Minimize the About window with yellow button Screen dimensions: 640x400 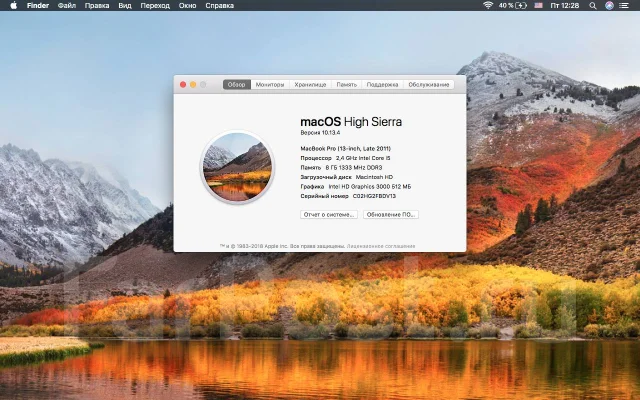(x=193, y=84)
